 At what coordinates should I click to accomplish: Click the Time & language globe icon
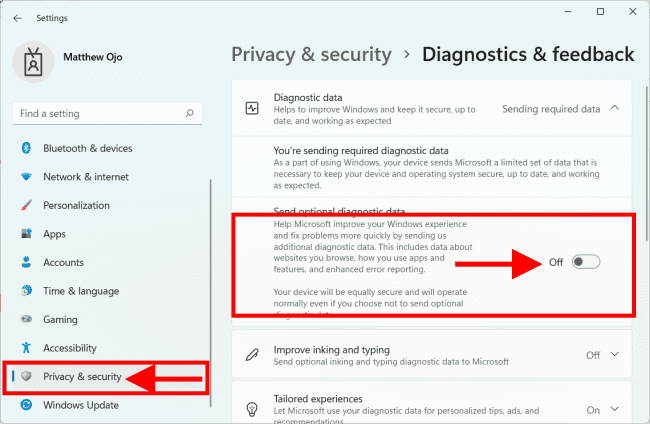(26, 291)
